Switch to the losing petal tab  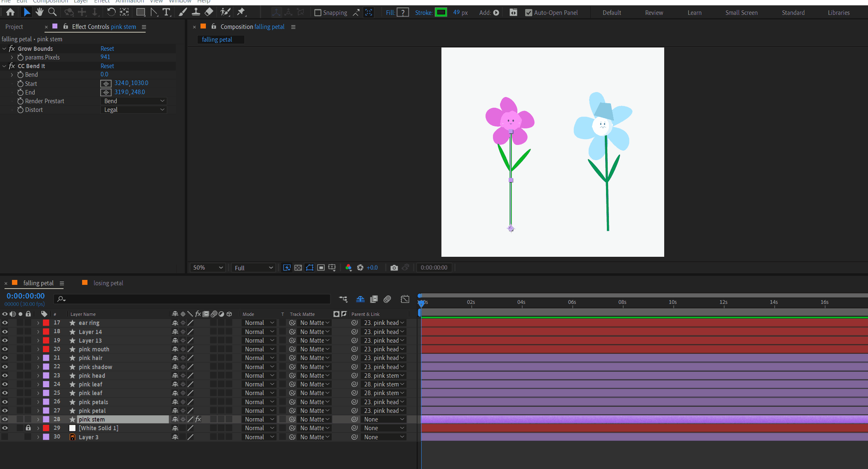coord(108,283)
